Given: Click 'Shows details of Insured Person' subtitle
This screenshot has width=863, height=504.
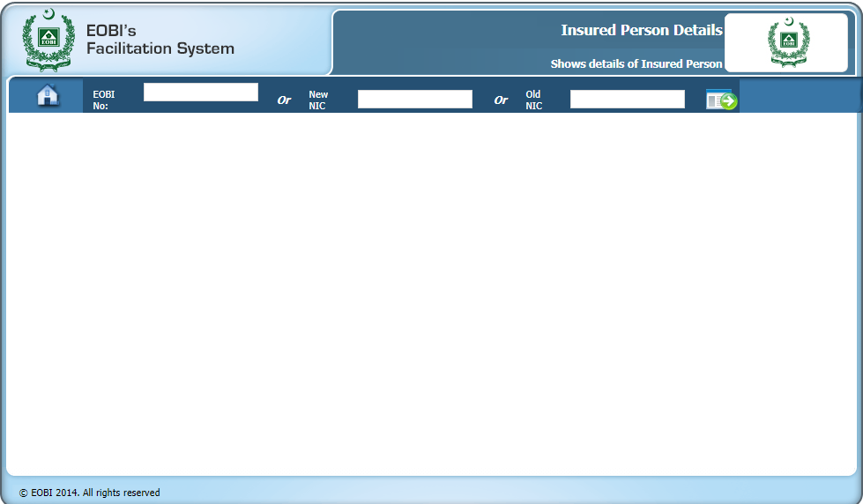Looking at the screenshot, I should point(636,63).
